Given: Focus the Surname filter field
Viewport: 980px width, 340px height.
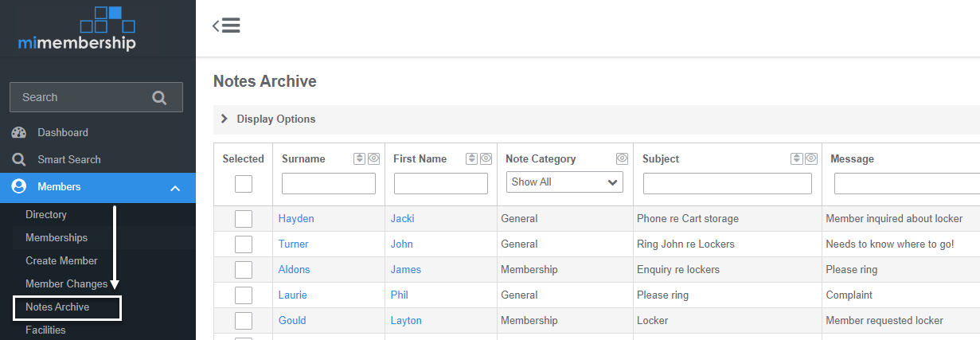Looking at the screenshot, I should (x=329, y=184).
